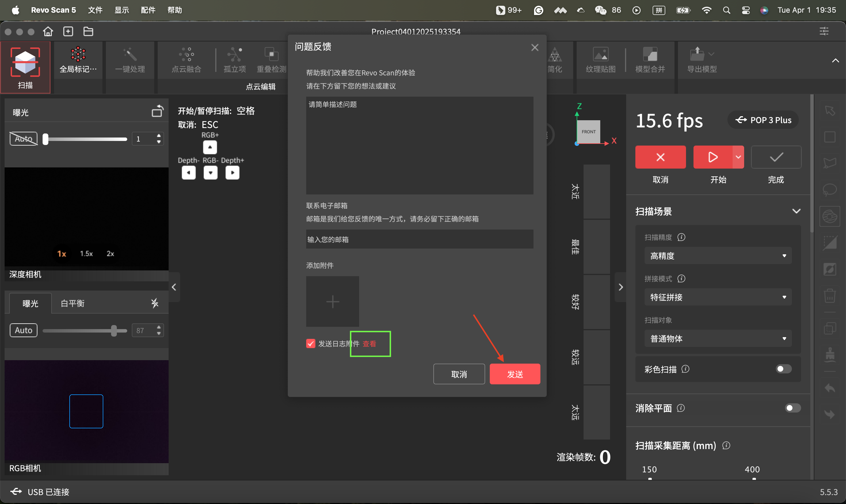Open the 开始 button dropdown arrow

(738, 157)
